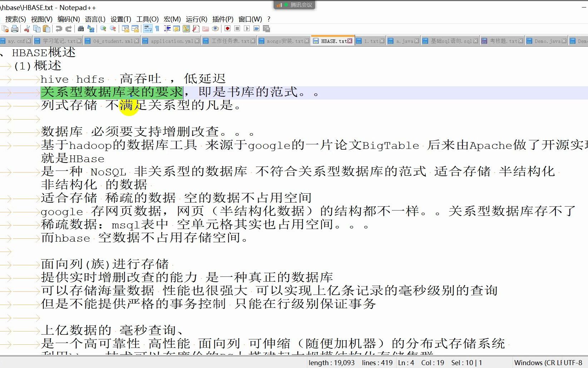Click the Close All documents icon
Viewport: 588px width, 368px height.
click(x=5, y=29)
